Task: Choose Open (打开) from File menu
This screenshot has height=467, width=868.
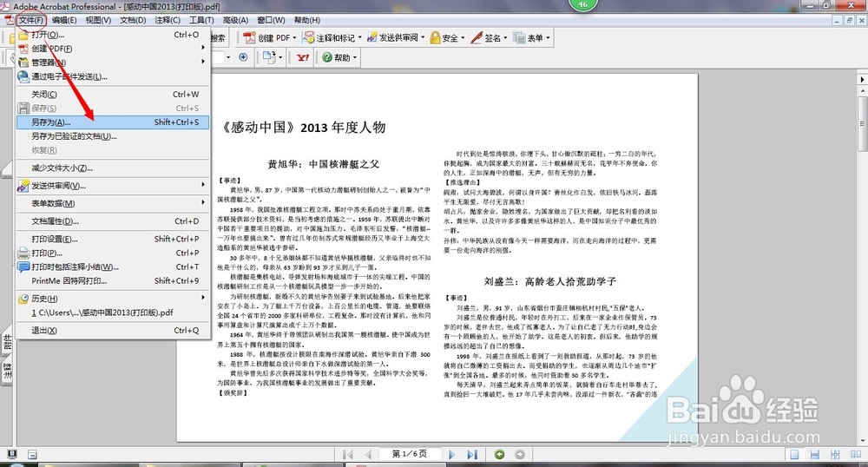Action: [x=113, y=35]
